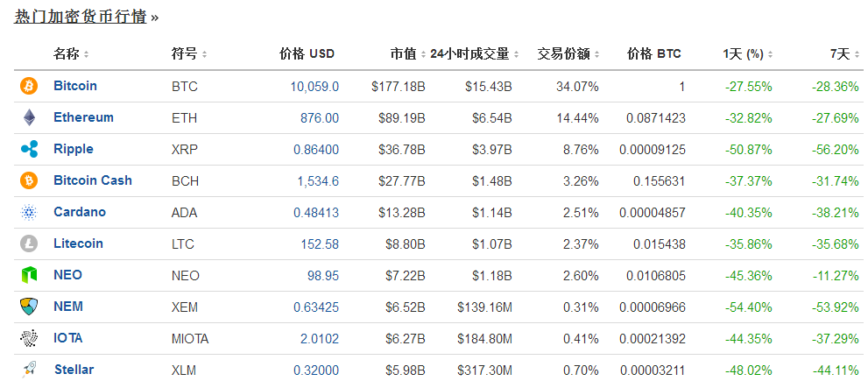The height and width of the screenshot is (388, 868).
Task: Open the Stellar name link
Action: tap(74, 370)
